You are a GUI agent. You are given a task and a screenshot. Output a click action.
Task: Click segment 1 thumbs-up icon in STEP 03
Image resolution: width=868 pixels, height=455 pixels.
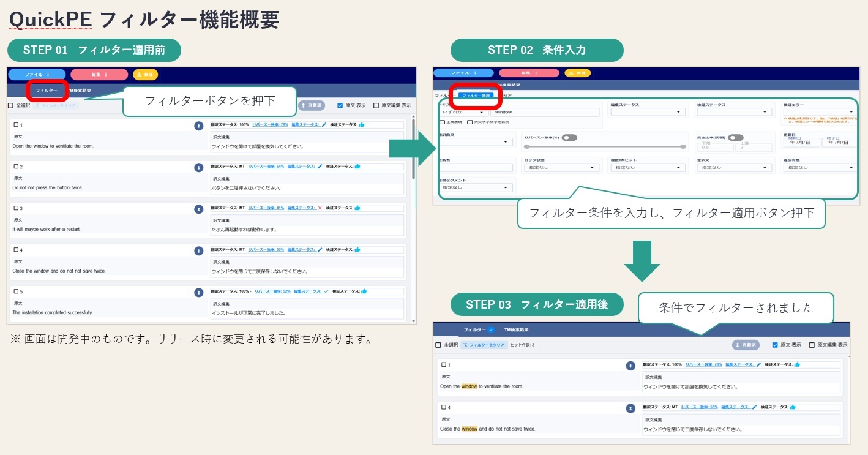coord(796,364)
